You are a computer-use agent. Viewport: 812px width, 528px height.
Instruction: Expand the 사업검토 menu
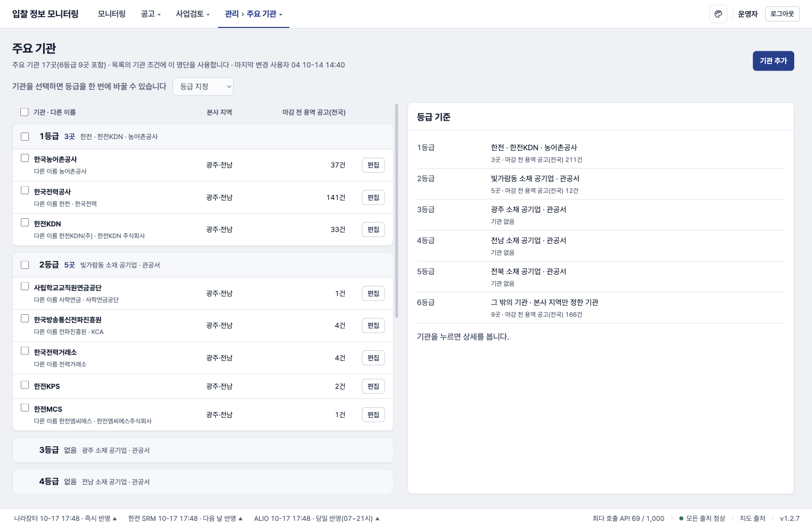(193, 14)
